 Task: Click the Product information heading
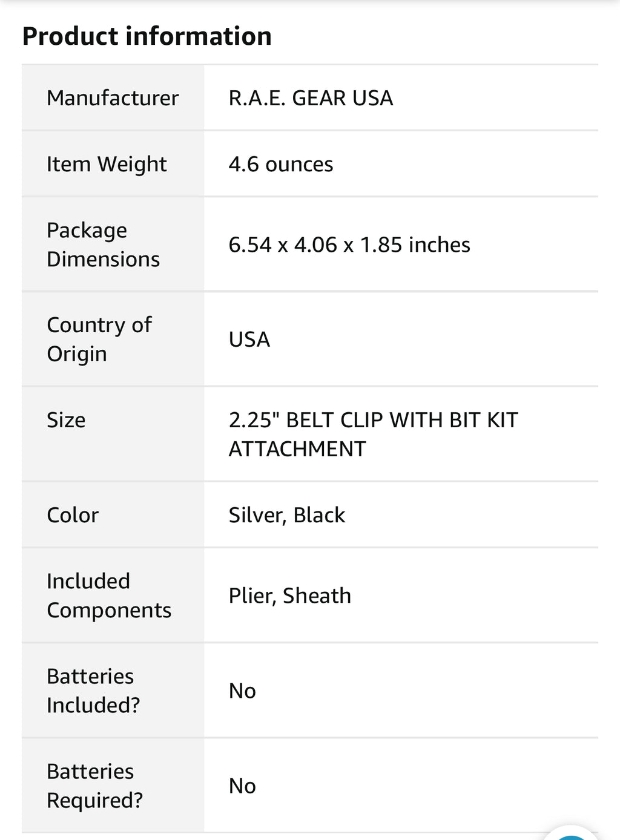[147, 36]
